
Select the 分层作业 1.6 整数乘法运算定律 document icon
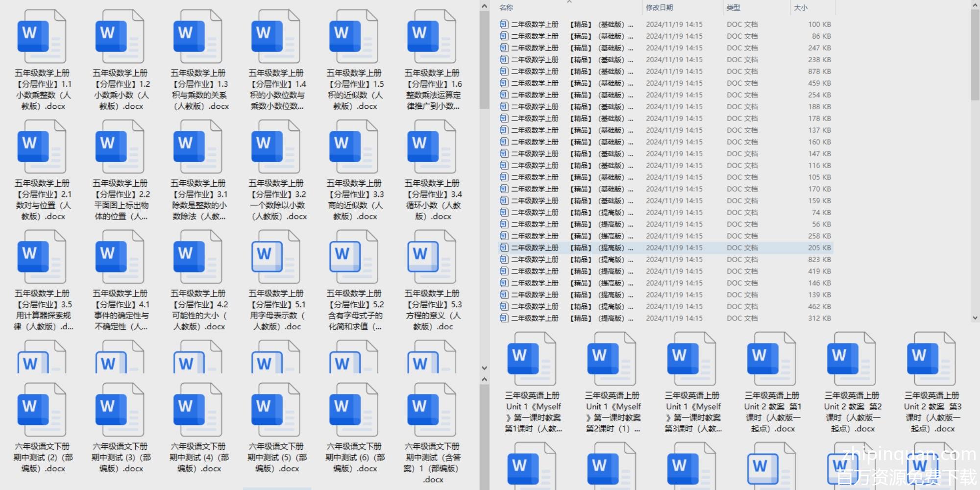[431, 37]
